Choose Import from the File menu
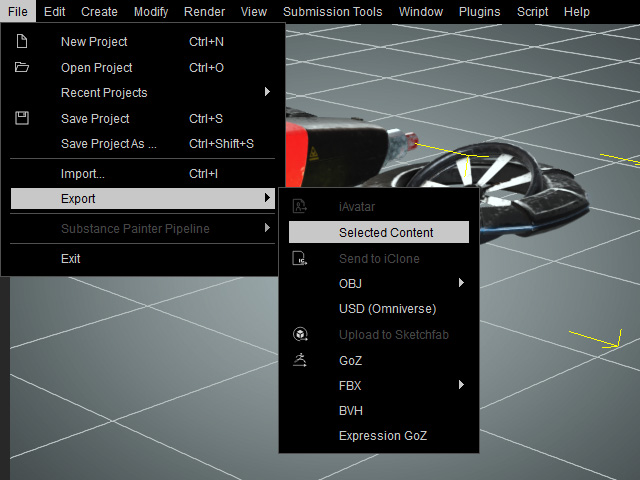The height and width of the screenshot is (480, 640). (82, 174)
